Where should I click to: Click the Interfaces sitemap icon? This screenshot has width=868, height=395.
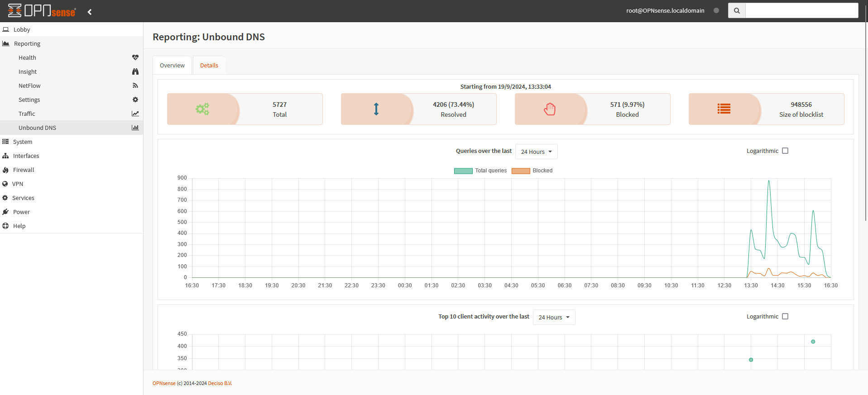[x=5, y=156]
